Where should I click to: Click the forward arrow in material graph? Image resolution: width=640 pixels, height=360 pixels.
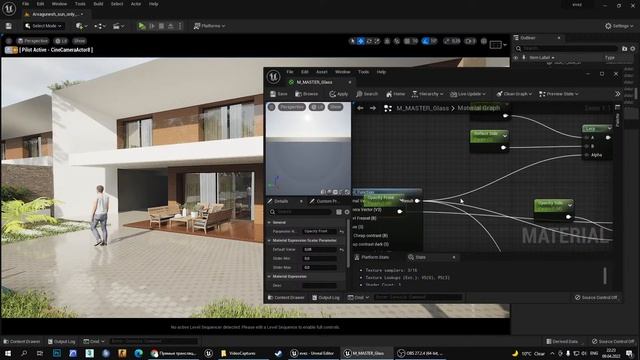coord(373,108)
